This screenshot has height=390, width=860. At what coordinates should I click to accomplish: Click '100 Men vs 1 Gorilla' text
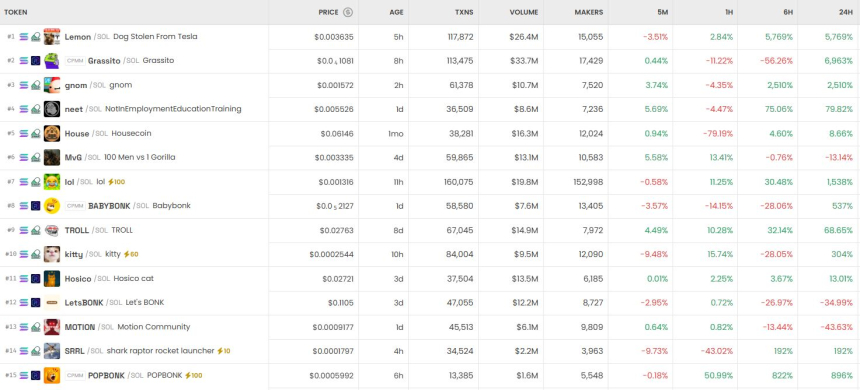pyautogui.click(x=140, y=157)
